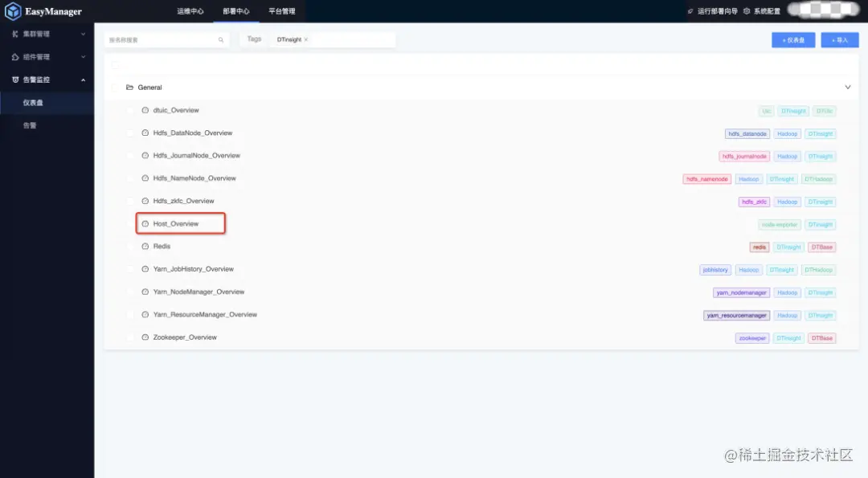The width and height of the screenshot is (868, 478).
Task: Tick the Redis row checkbox
Action: 130,246
